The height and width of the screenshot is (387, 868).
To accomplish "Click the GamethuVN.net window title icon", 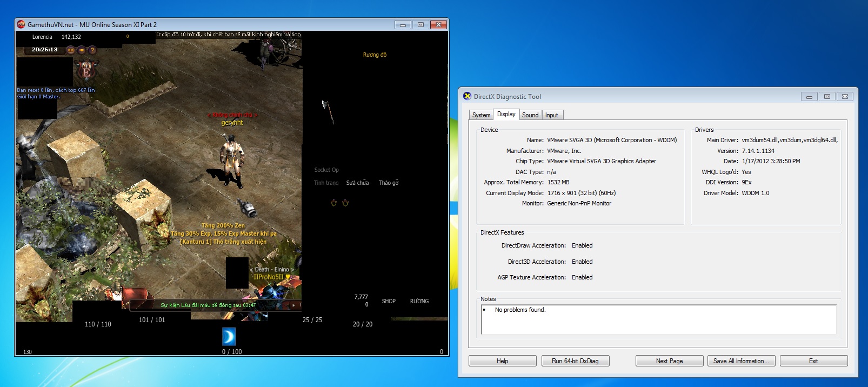I will (21, 24).
